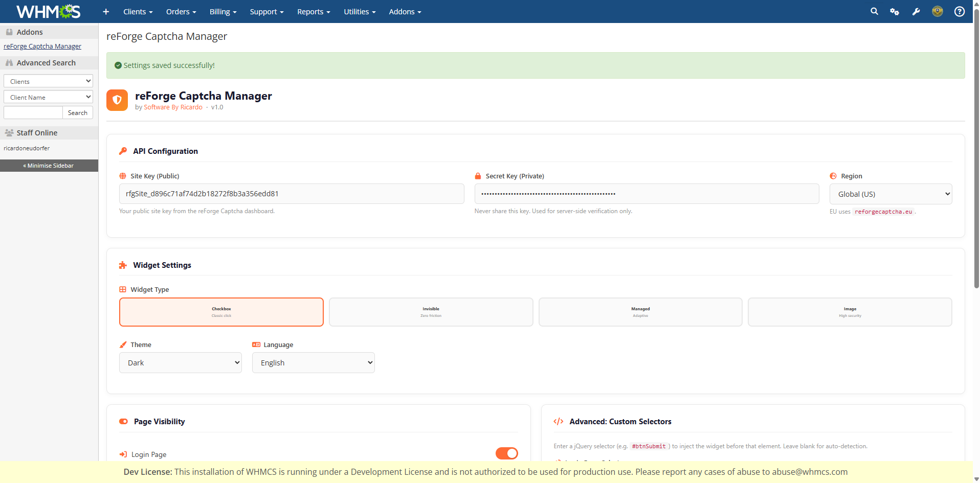The height and width of the screenshot is (483, 980).
Task: Click the WHMCS logo
Action: pyautogui.click(x=48, y=11)
